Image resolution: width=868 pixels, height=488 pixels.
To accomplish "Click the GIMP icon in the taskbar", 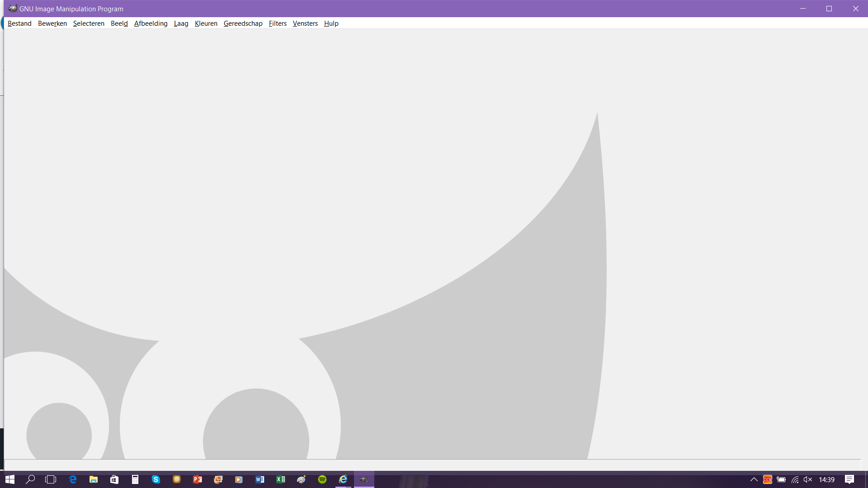I will coord(364,479).
